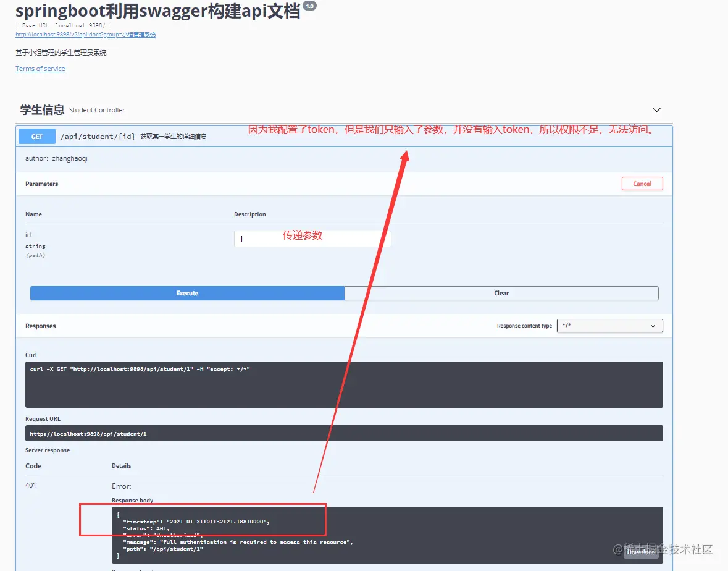Click the Description column header
The width and height of the screenshot is (728, 571).
point(250,214)
